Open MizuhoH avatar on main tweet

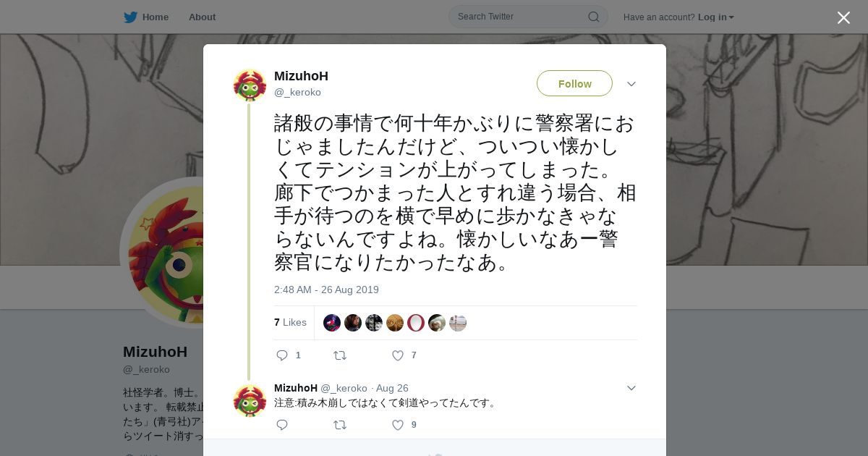point(250,85)
